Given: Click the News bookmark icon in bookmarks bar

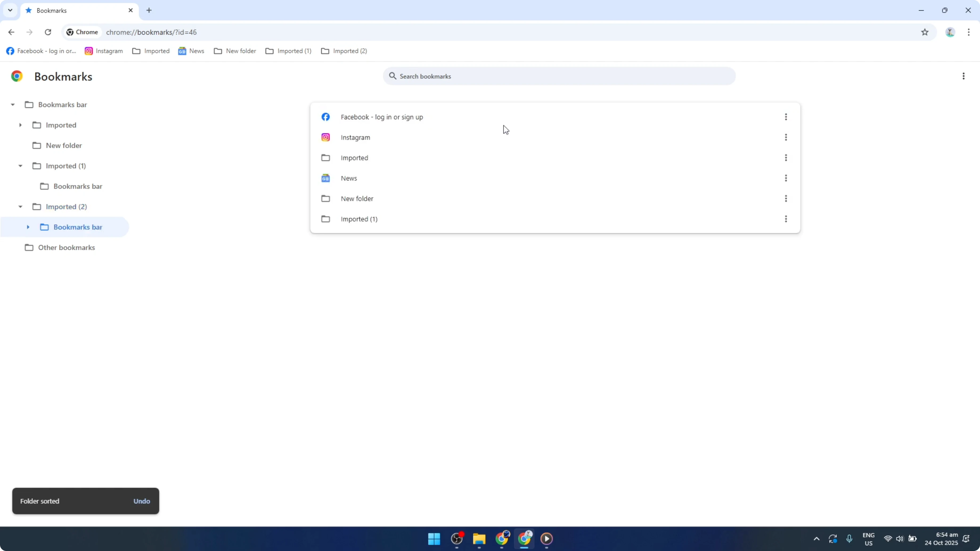Looking at the screenshot, I should coord(183,51).
